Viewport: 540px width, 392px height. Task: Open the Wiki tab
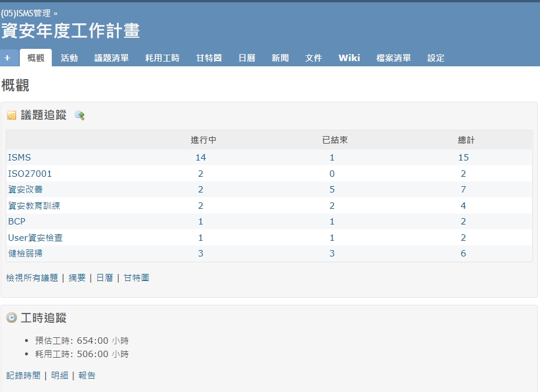(349, 58)
